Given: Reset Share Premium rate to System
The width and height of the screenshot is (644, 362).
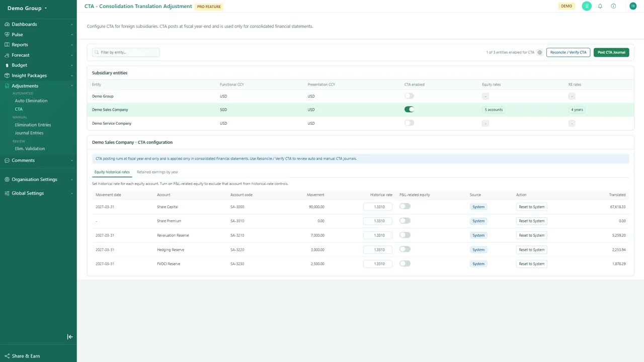Looking at the screenshot, I should point(532,221).
